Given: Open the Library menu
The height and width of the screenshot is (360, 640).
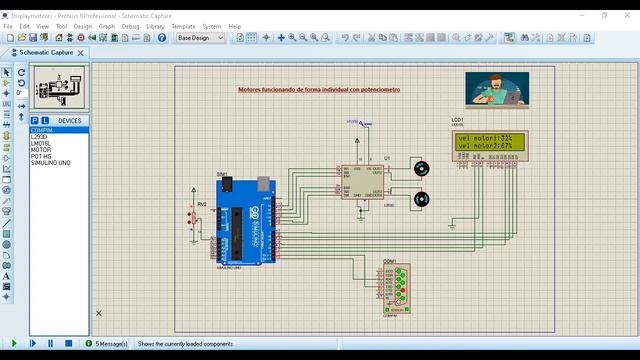Looking at the screenshot, I should tap(155, 27).
